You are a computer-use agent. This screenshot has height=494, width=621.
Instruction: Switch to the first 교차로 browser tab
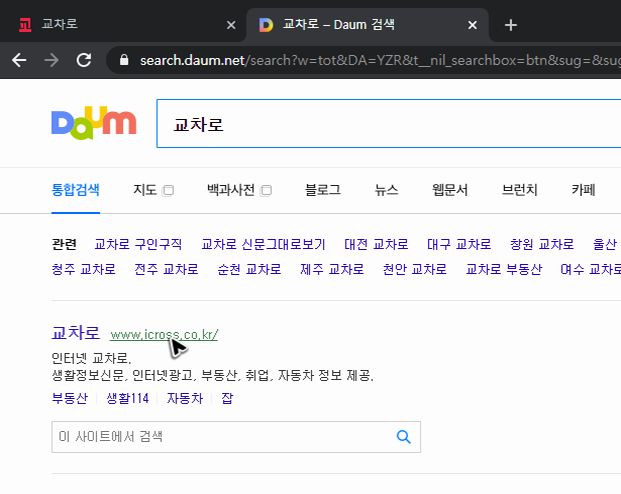click(123, 25)
